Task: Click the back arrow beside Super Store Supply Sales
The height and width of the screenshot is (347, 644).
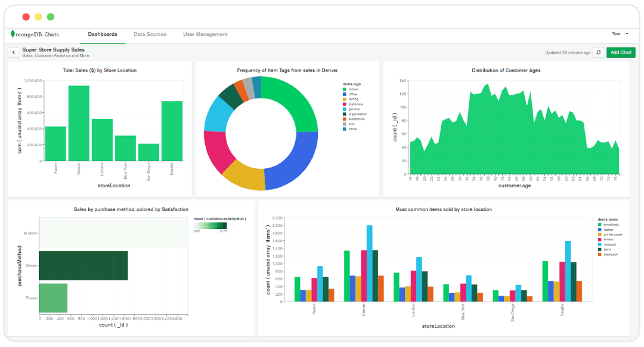Action: [x=13, y=52]
